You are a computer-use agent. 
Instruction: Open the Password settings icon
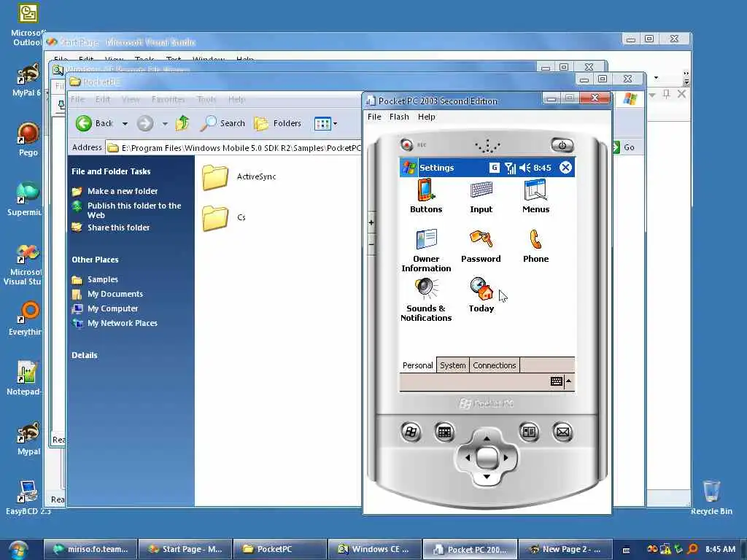click(481, 246)
